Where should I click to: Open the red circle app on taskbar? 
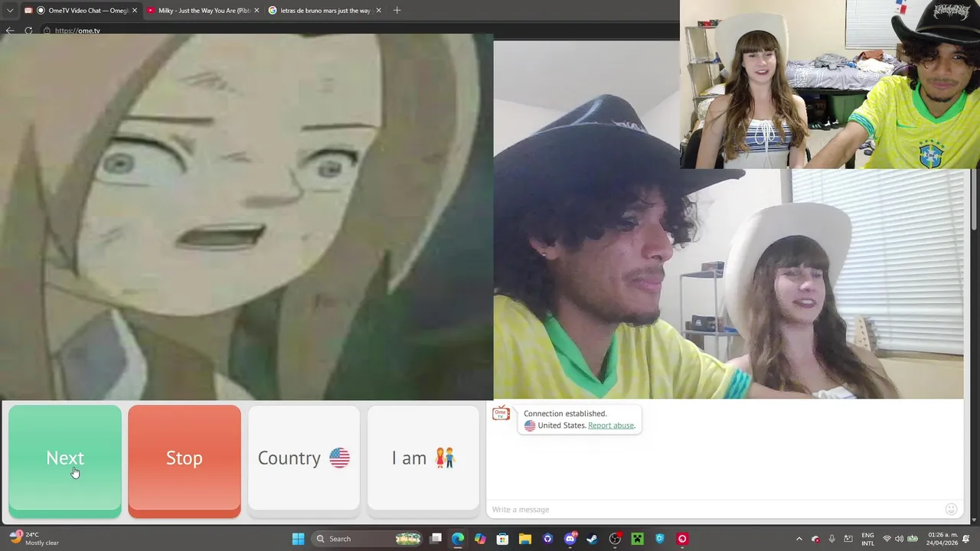pyautogui.click(x=682, y=539)
